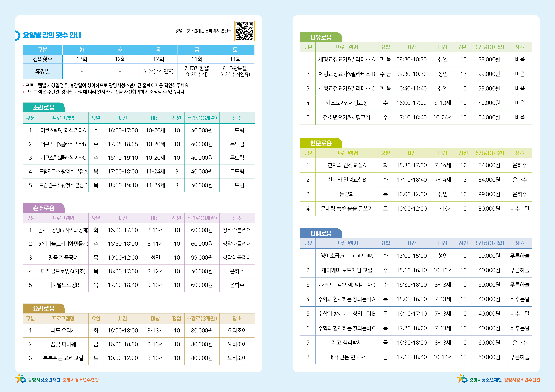Click 레고 척척박사 program name

pos(347,343)
